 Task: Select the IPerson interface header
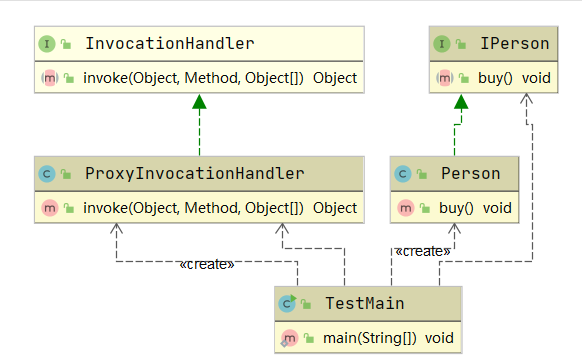tap(494, 44)
